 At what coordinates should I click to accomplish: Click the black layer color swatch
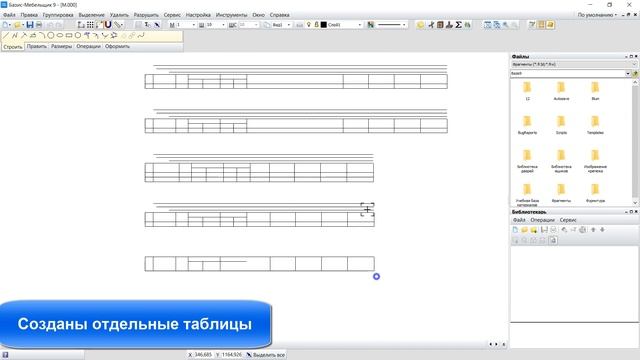[324, 25]
